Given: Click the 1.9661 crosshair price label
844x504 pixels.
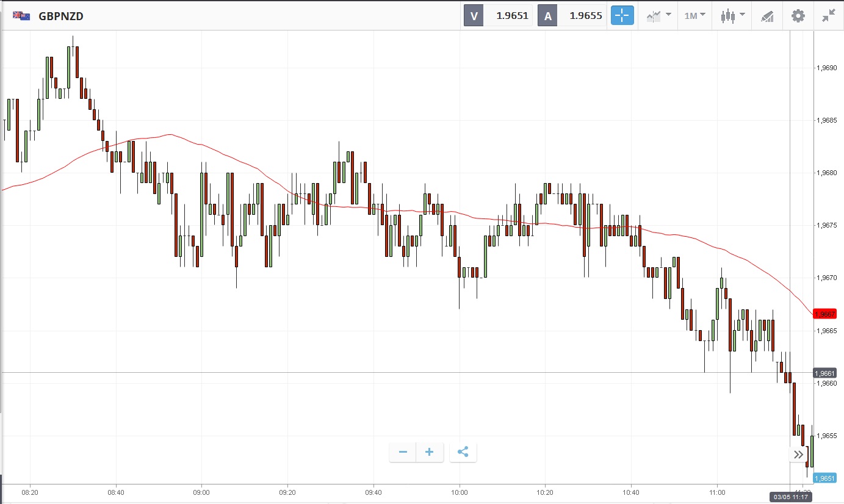Looking at the screenshot, I should [825, 373].
